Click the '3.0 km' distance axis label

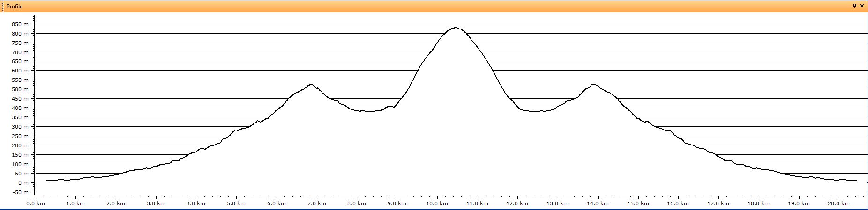pos(156,204)
